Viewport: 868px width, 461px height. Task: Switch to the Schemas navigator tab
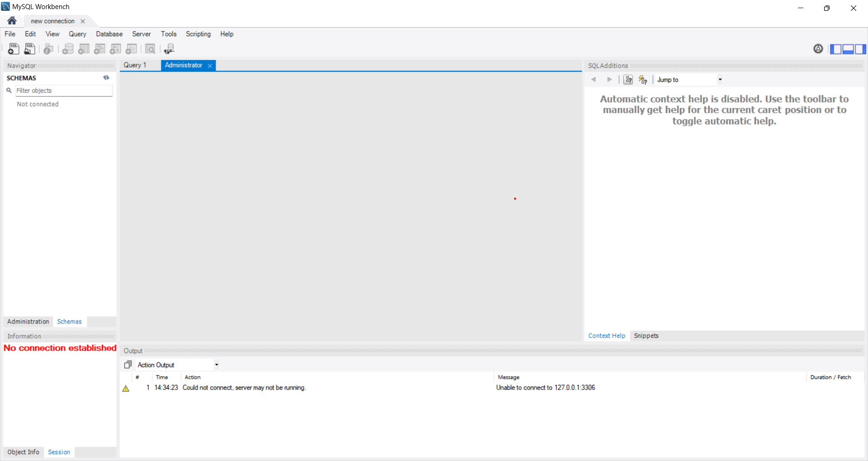69,321
